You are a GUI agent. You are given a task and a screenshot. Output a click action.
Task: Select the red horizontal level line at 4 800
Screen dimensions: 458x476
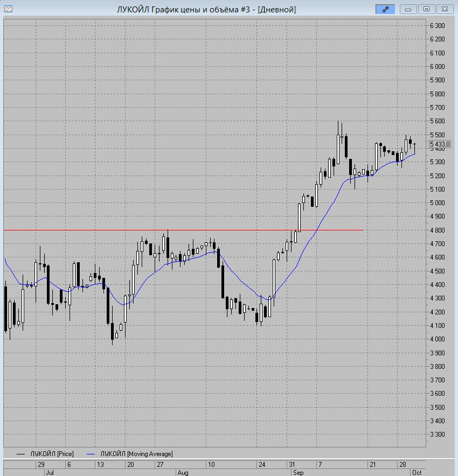(x=183, y=230)
